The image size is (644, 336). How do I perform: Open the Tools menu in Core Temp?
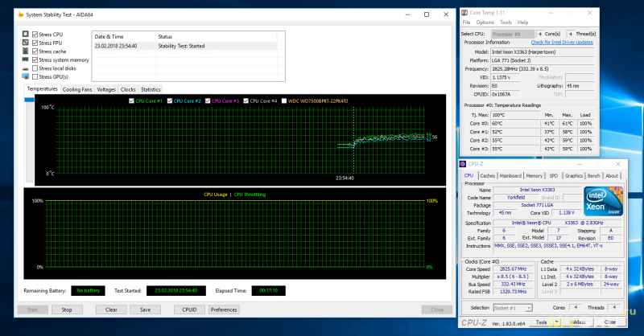pos(506,23)
